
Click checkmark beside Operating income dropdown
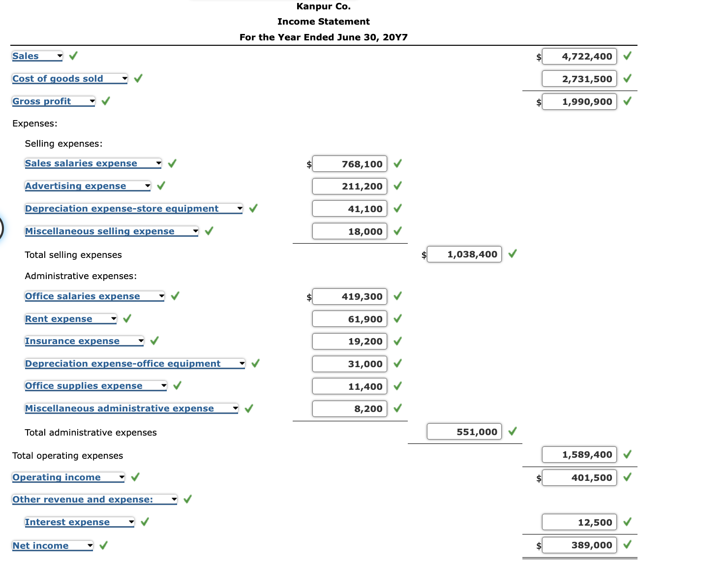click(x=136, y=477)
